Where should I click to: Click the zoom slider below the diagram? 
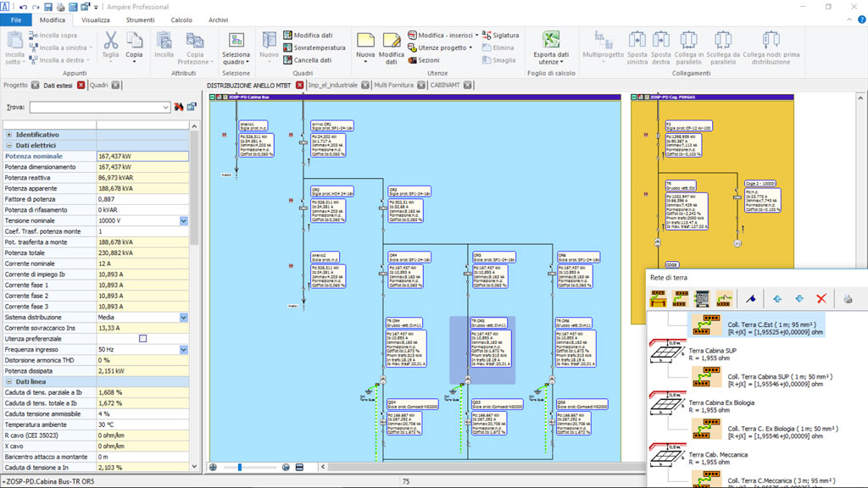click(x=240, y=467)
